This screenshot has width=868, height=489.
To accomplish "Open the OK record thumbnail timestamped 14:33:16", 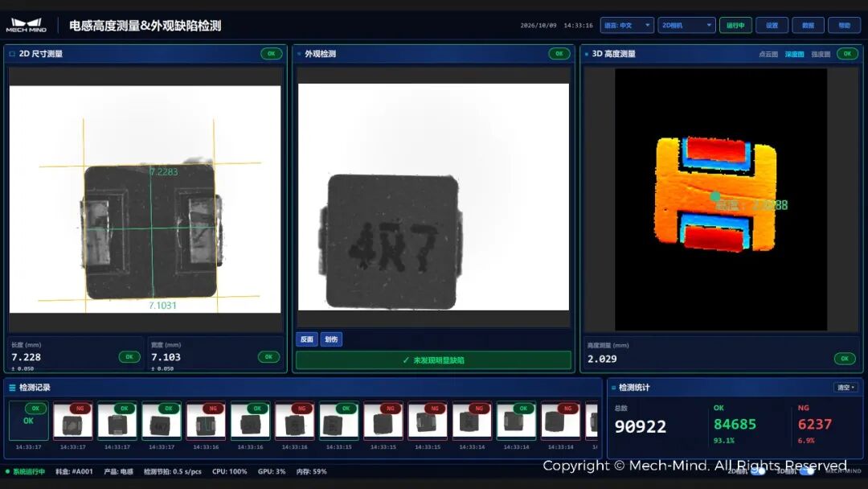I will [x=250, y=421].
